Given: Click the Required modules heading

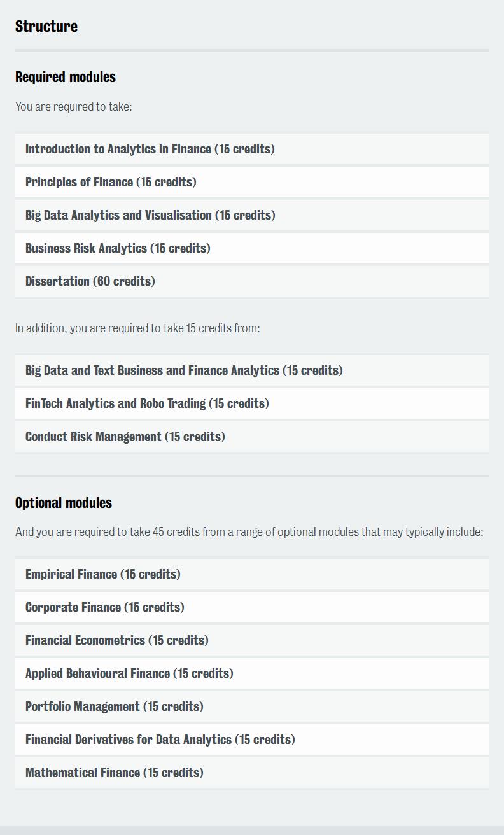Looking at the screenshot, I should point(66,77).
